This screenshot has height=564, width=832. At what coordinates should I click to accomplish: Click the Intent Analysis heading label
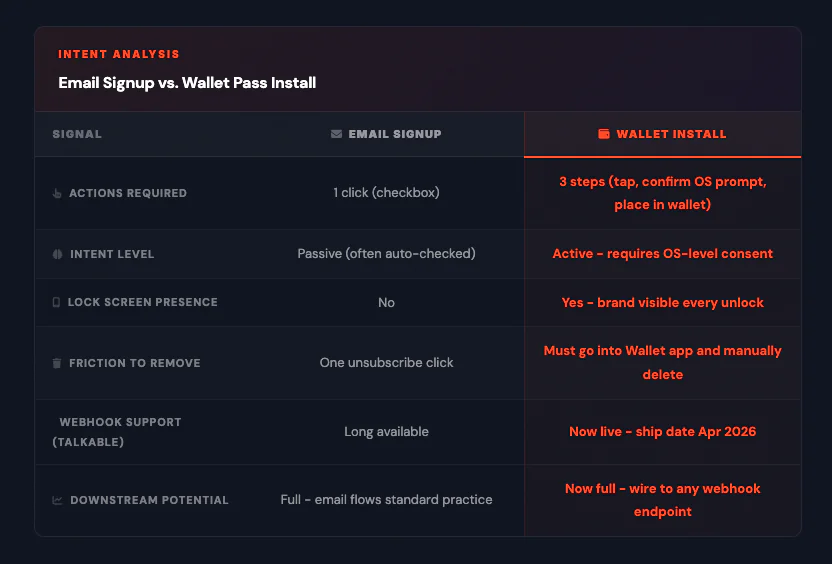tap(119, 54)
